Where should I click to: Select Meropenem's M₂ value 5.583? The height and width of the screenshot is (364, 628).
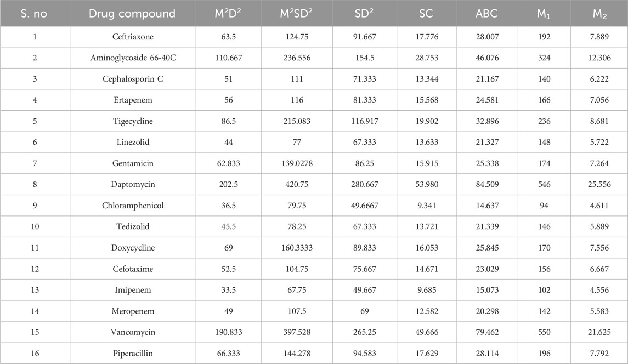pyautogui.click(x=599, y=311)
